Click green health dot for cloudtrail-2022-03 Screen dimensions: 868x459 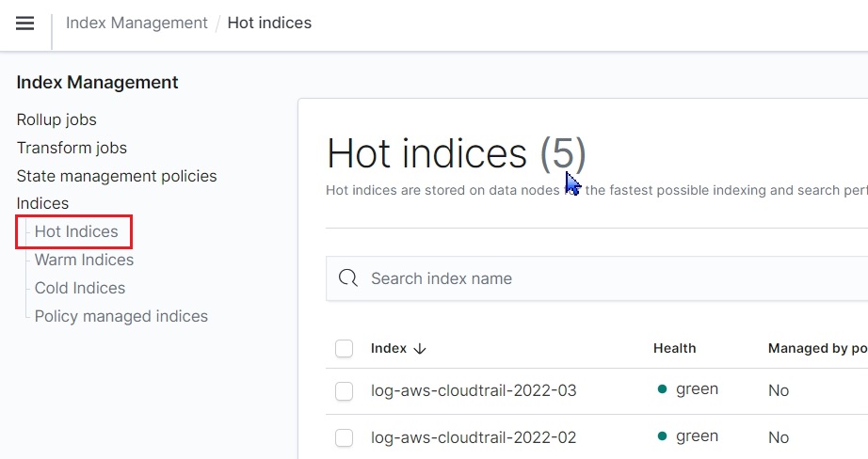pos(662,389)
